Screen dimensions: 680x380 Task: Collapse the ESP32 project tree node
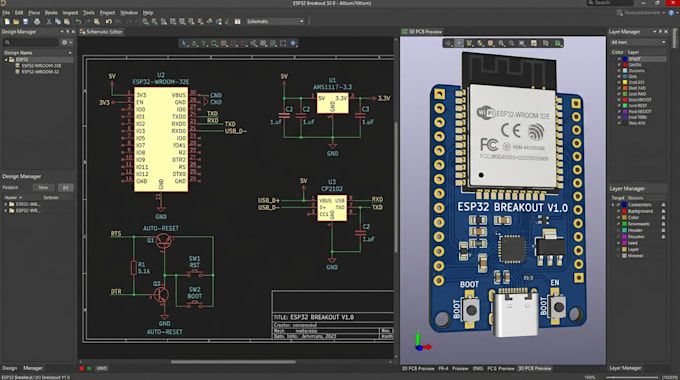[x=6, y=59]
